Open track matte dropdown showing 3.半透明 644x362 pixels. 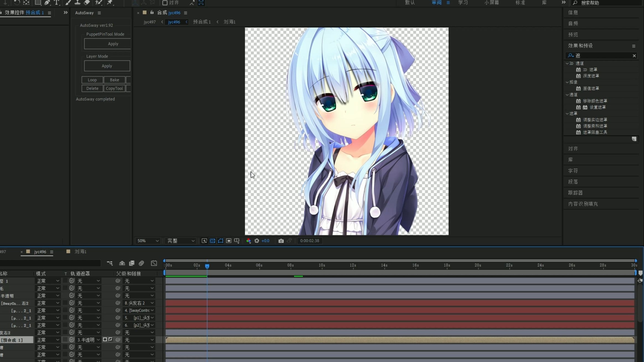(88, 340)
